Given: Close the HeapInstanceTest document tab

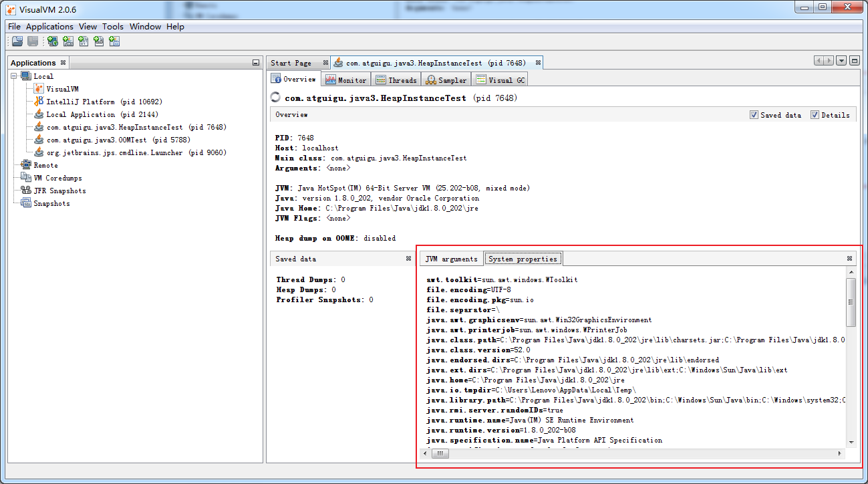Looking at the screenshot, I should 539,63.
